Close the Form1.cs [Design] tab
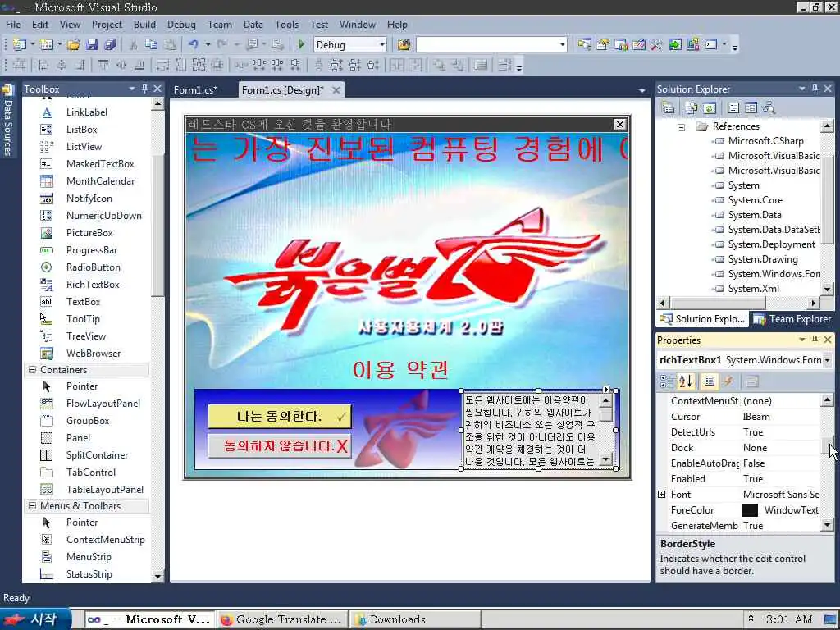The height and width of the screenshot is (630, 840). pyautogui.click(x=336, y=90)
